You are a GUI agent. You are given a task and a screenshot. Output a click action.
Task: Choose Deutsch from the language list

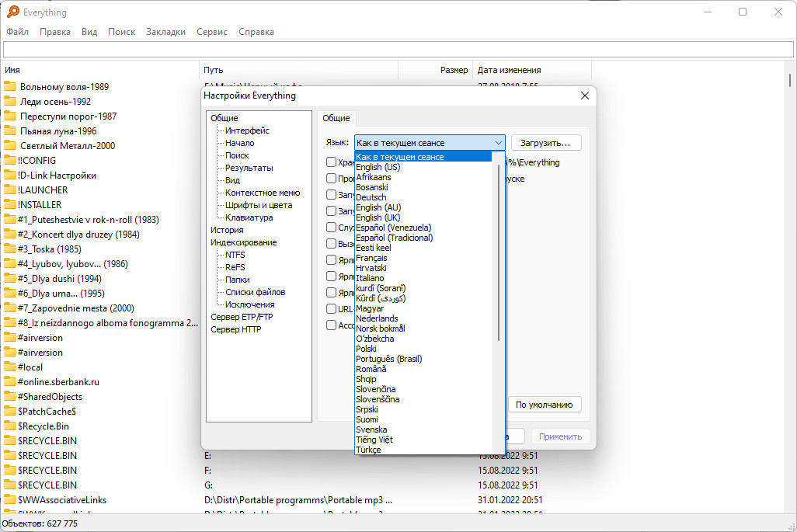point(371,197)
